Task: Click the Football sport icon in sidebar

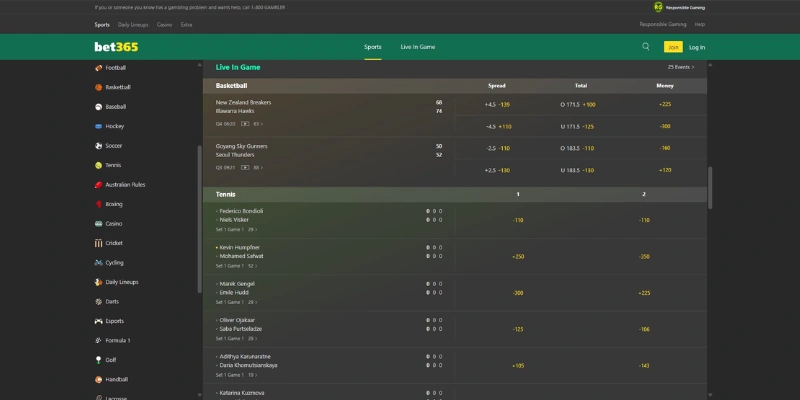Action: pyautogui.click(x=98, y=68)
